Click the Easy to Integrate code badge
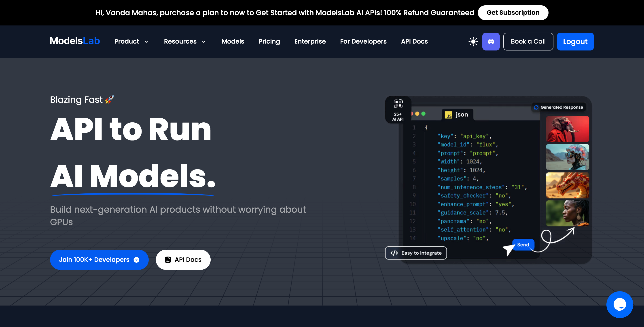 (x=416, y=253)
